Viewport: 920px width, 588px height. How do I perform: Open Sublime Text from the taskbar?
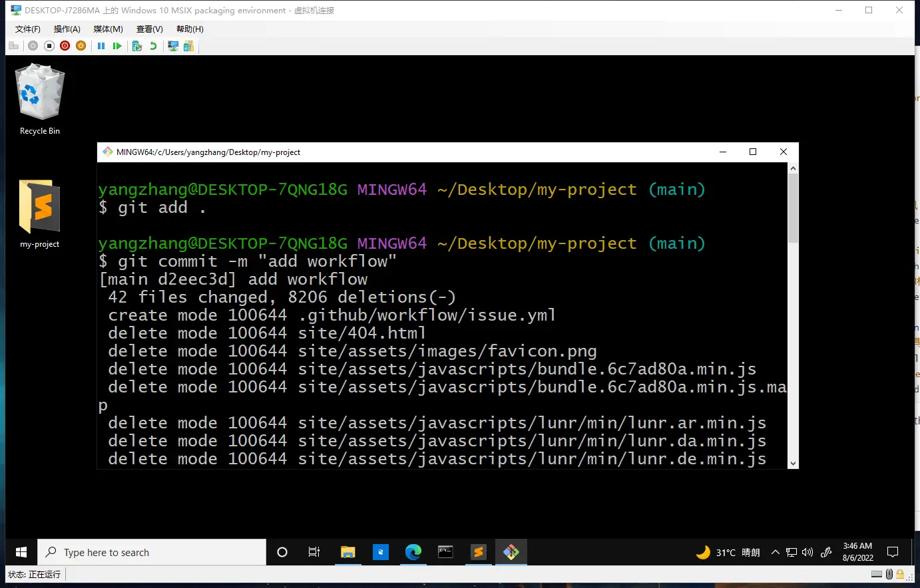[x=478, y=552]
